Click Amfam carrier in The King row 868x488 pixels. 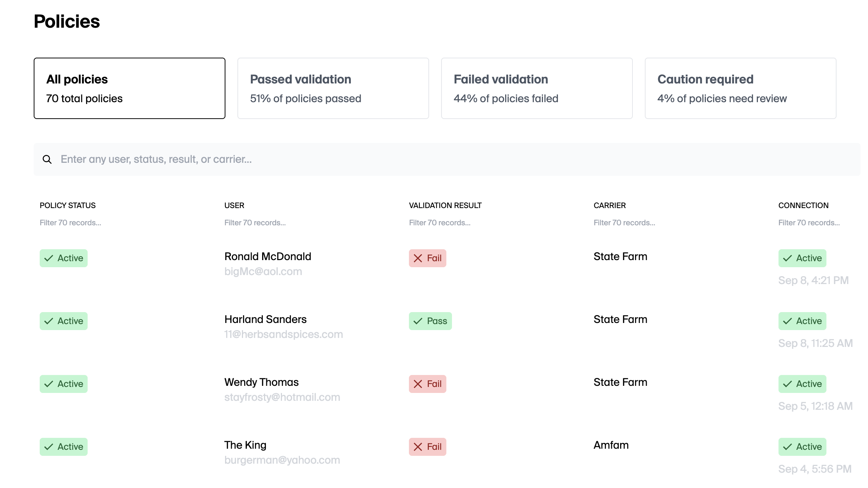click(x=611, y=445)
